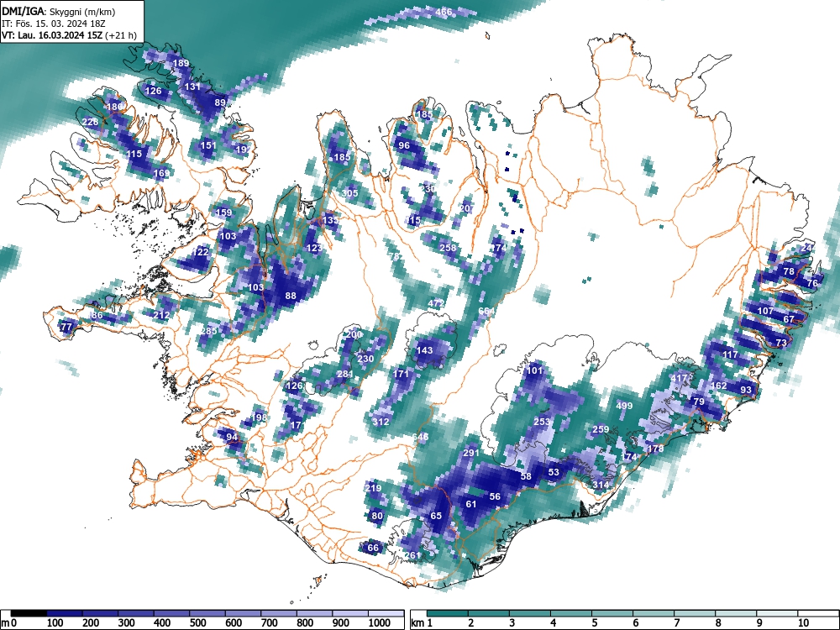This screenshot has width=840, height=630.
Task: Click the map value 228
Action: tap(90, 122)
